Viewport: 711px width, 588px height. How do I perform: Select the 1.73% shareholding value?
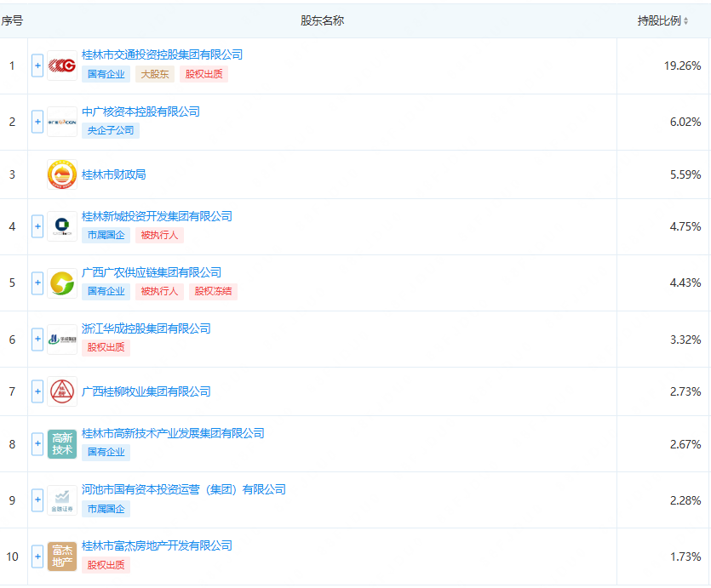click(685, 557)
